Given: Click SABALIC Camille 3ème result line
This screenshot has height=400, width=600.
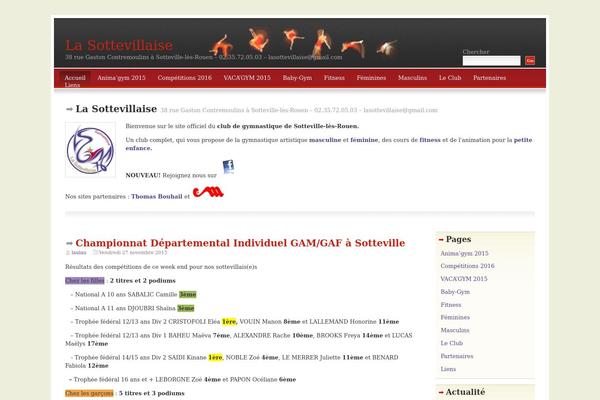Looking at the screenshot, I should 134,294.
